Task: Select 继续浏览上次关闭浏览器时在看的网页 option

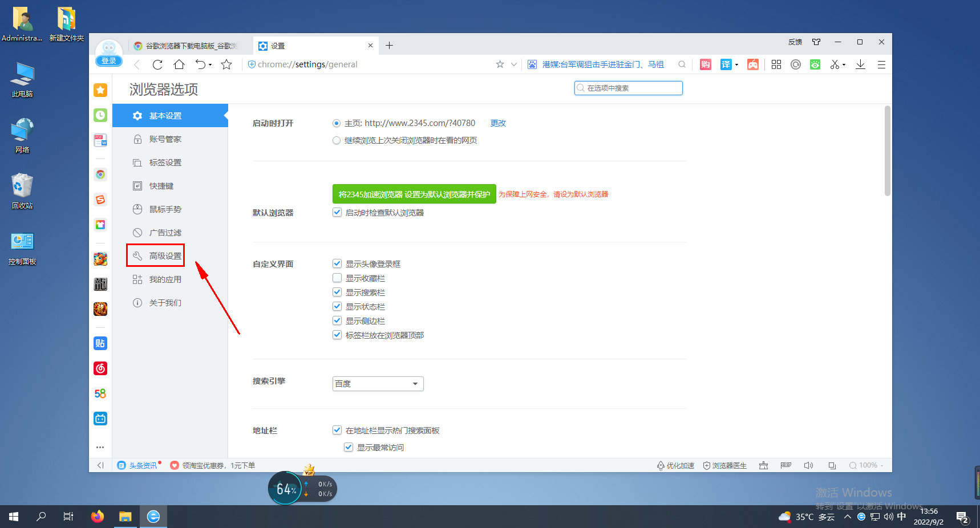Action: click(337, 140)
